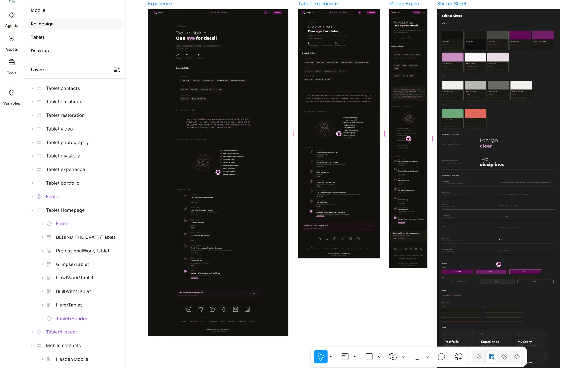Image resolution: width=588 pixels, height=368 pixels.
Task: Select the Re-design page
Action: point(75,24)
